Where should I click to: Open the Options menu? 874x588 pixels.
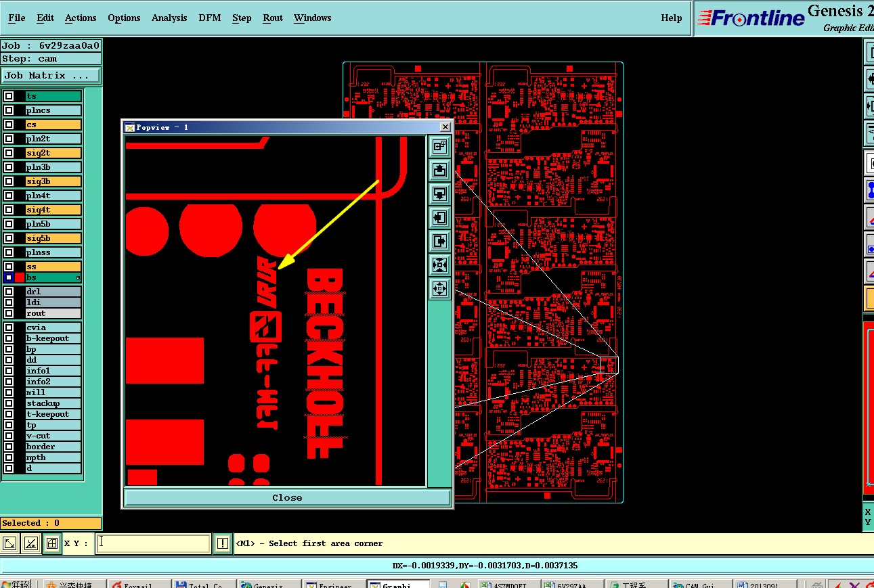coord(124,18)
